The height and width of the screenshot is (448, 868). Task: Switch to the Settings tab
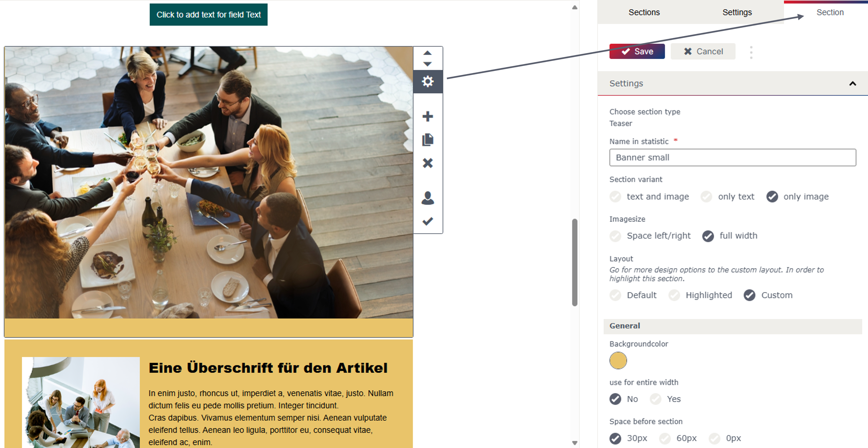(x=737, y=13)
